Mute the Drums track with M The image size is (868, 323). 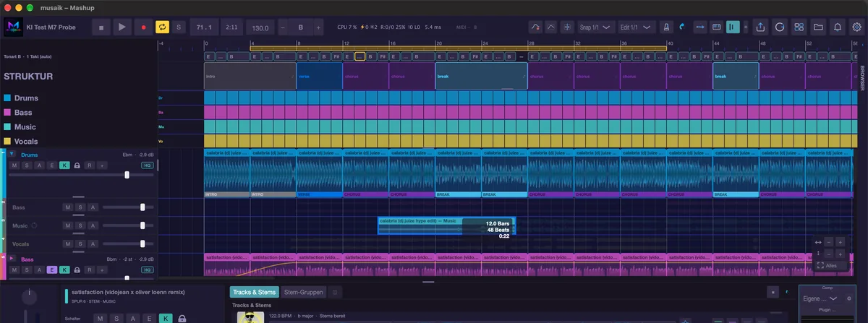pyautogui.click(x=14, y=165)
